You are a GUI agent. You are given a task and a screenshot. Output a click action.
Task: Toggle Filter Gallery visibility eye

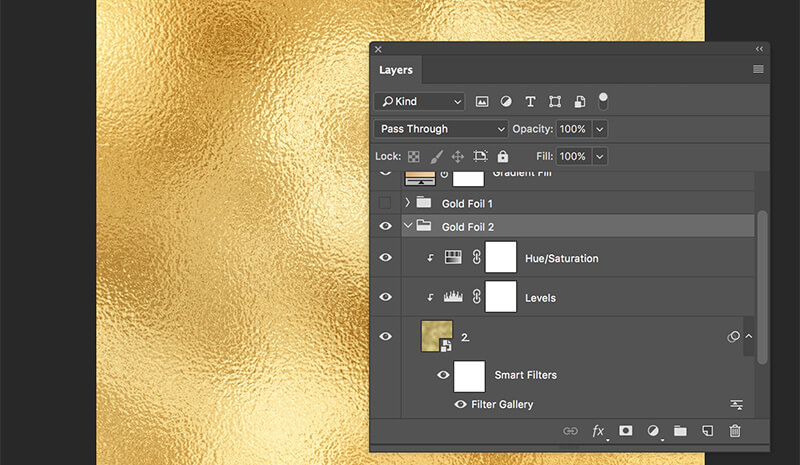pos(461,405)
